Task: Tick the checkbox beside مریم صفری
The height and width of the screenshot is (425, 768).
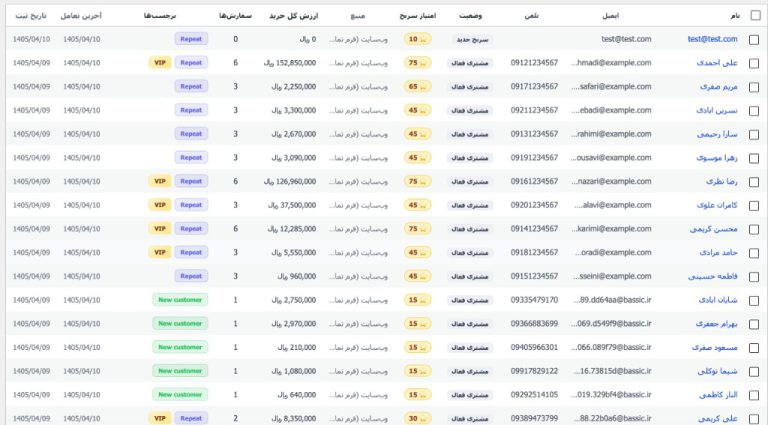Action: coord(754,87)
